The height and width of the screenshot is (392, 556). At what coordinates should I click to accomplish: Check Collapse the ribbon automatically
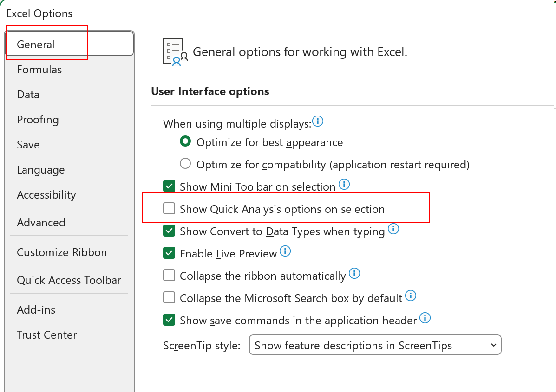169,276
